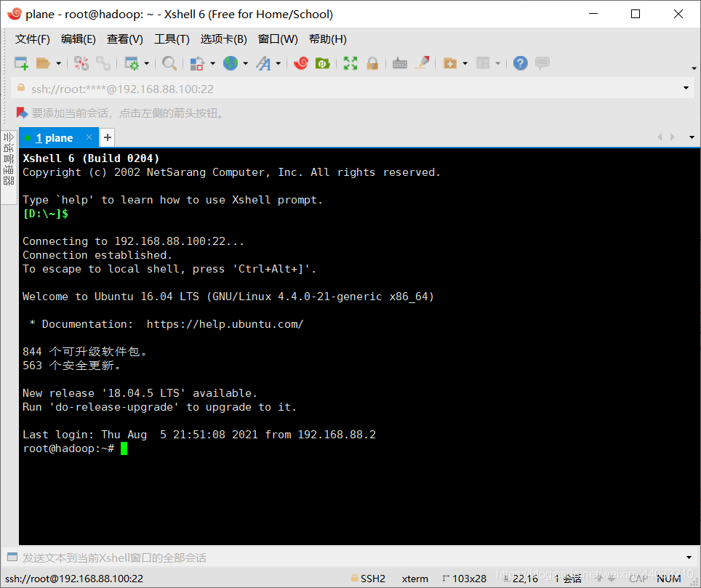This screenshot has height=588, width=701.
Task: Click the tab scroll left arrow
Action: 660,137
